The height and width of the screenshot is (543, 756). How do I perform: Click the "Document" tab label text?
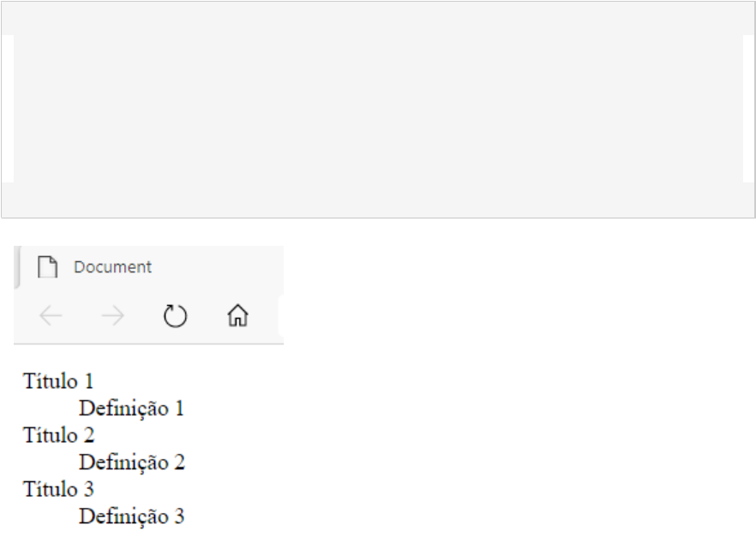tap(112, 267)
